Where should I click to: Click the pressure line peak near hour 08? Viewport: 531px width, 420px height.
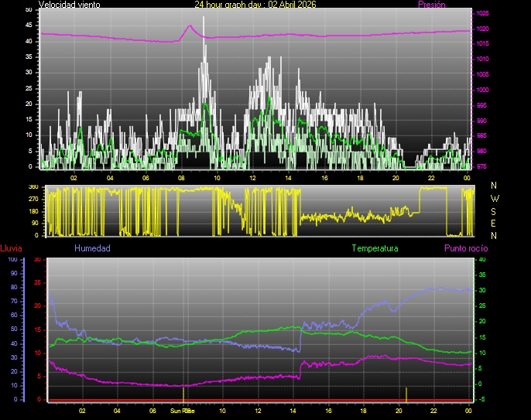pyautogui.click(x=190, y=26)
